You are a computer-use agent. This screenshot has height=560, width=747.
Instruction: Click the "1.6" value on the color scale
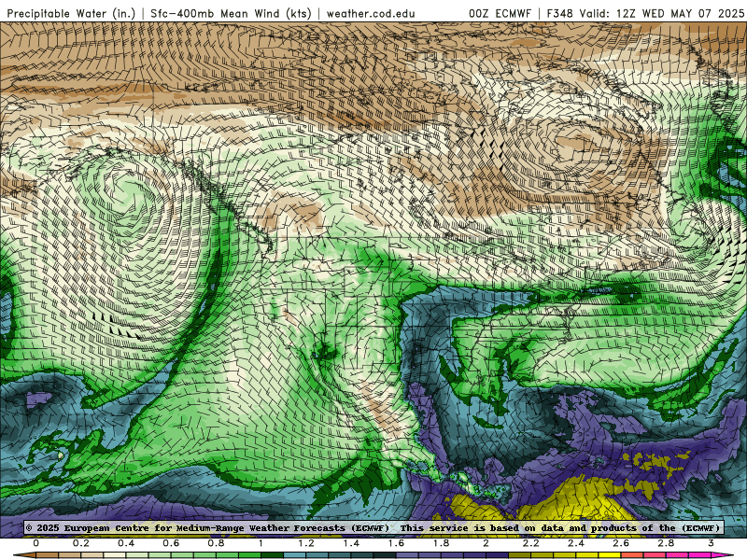point(396,543)
